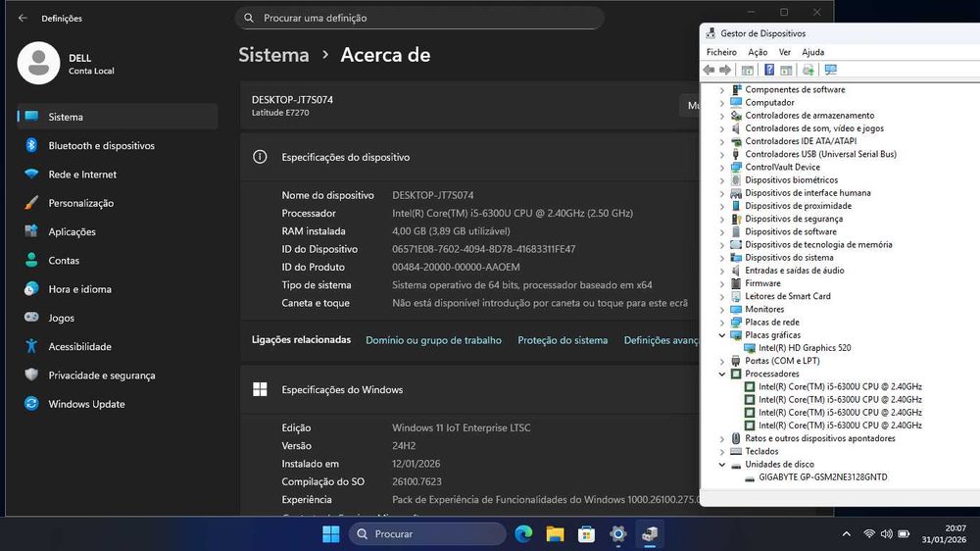Screen dimensions: 980x551
Task: Expand Dispositivos biométricos node
Action: (x=722, y=180)
